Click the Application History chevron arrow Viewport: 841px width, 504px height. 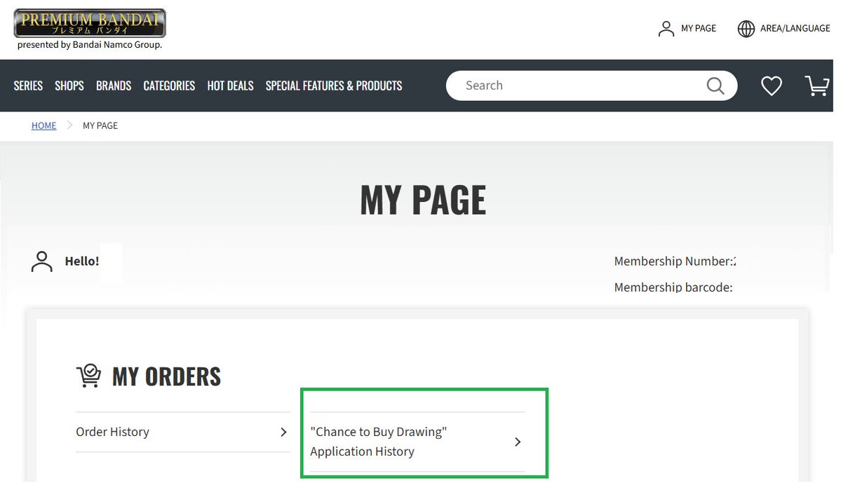[x=518, y=442]
